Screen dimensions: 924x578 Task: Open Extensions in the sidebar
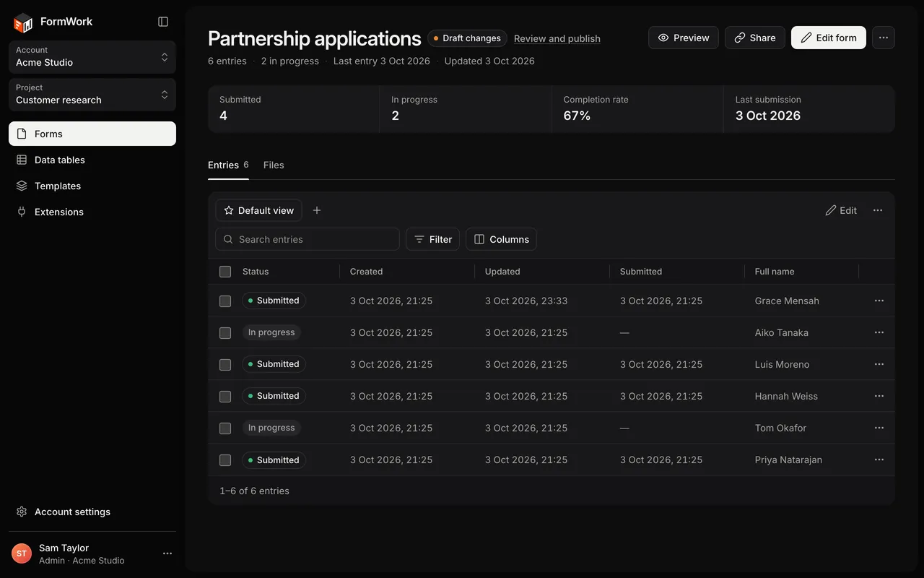[x=92, y=212]
